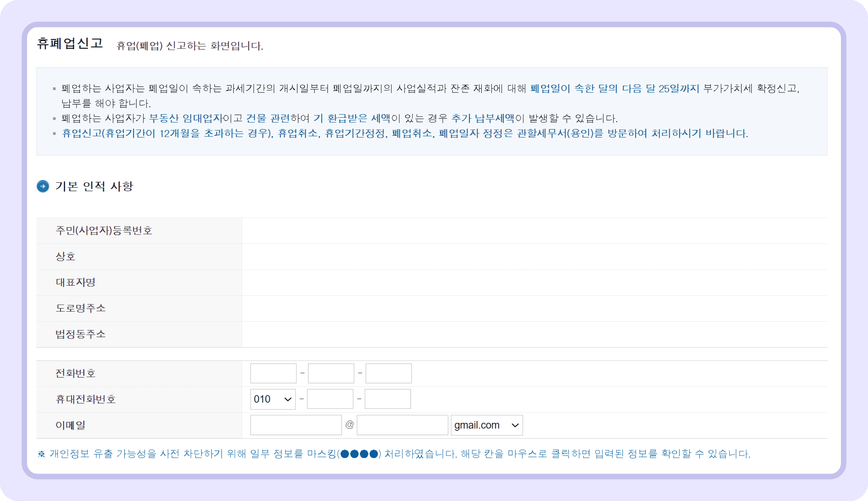Click the 상호 row label
868x501 pixels.
[65, 256]
